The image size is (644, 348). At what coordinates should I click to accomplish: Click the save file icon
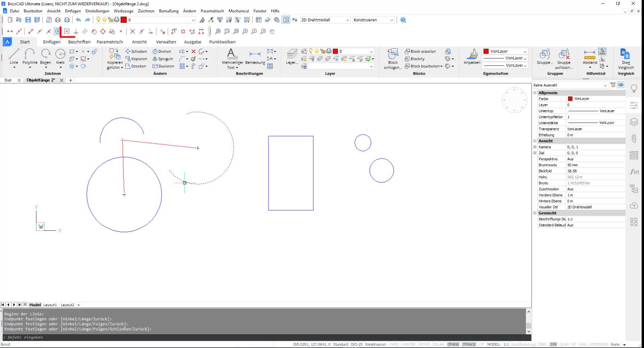[x=28, y=20]
